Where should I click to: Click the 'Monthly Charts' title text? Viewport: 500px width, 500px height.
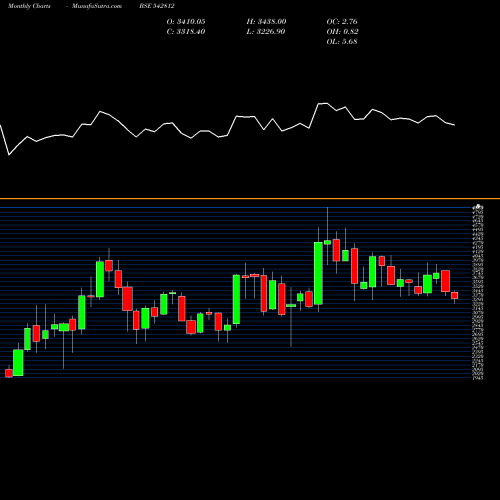click(x=29, y=6)
